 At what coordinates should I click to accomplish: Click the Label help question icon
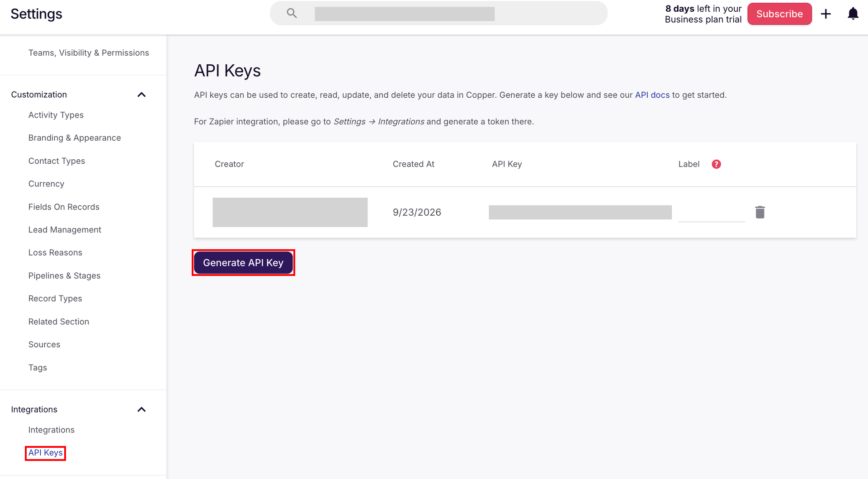tap(716, 164)
